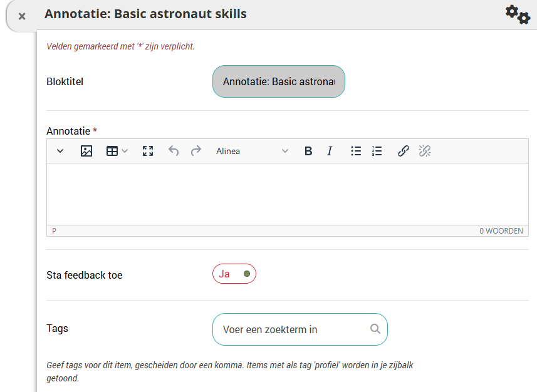Viewport: 537px width, 392px height.
Task: Close the annotation panel
Action: pyautogui.click(x=22, y=16)
